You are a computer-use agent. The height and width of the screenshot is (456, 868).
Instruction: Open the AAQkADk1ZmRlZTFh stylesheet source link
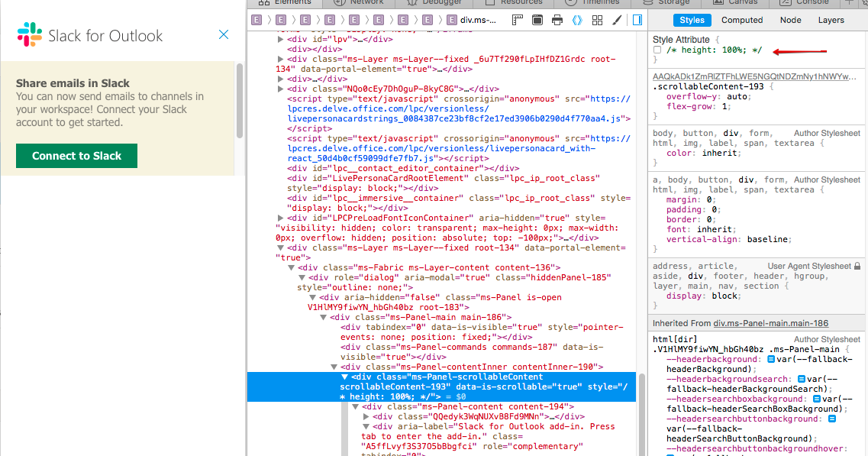pyautogui.click(x=754, y=76)
